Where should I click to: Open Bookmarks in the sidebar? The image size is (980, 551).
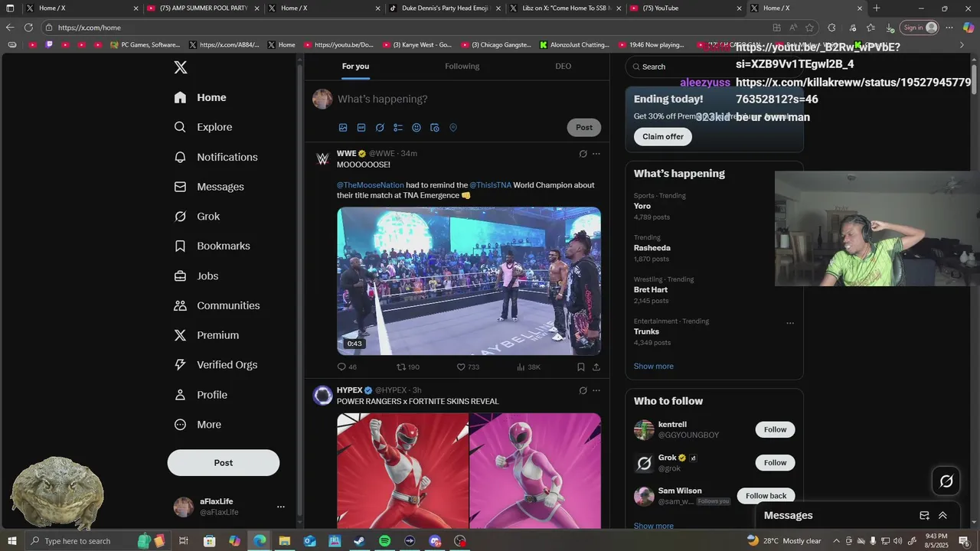pyautogui.click(x=212, y=246)
